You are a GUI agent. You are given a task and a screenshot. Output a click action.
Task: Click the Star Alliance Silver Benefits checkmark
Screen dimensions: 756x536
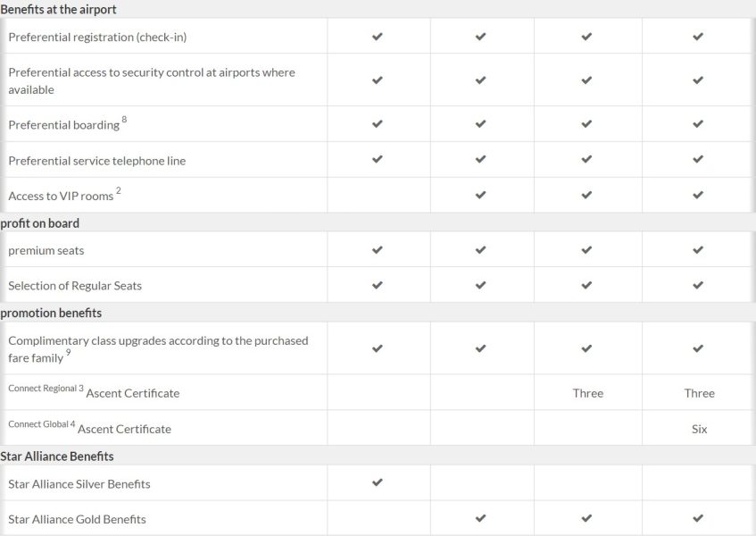tap(378, 482)
